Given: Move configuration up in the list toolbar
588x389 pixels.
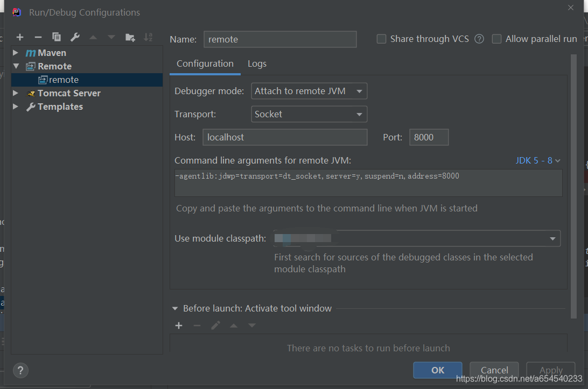Looking at the screenshot, I should [x=93, y=37].
